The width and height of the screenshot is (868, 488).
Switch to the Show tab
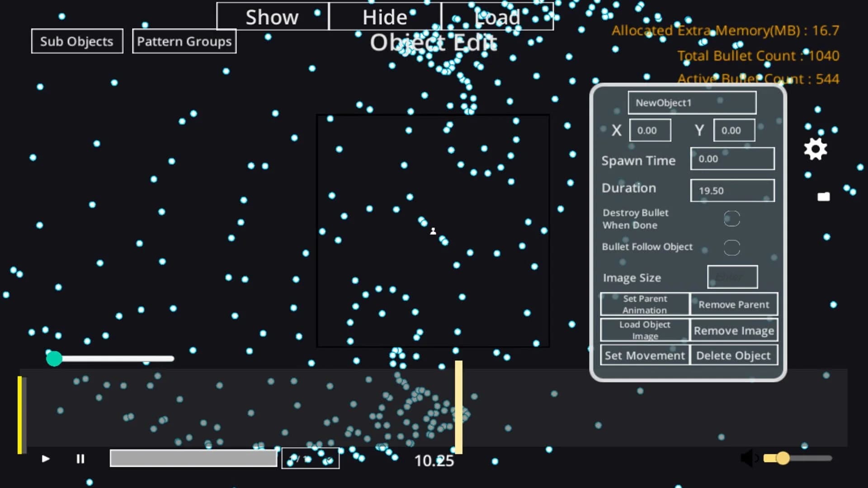pyautogui.click(x=272, y=17)
